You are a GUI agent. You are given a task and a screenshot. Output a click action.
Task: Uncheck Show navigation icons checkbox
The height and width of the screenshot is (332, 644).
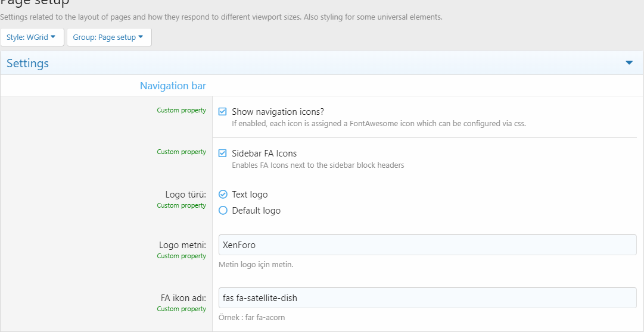point(223,112)
